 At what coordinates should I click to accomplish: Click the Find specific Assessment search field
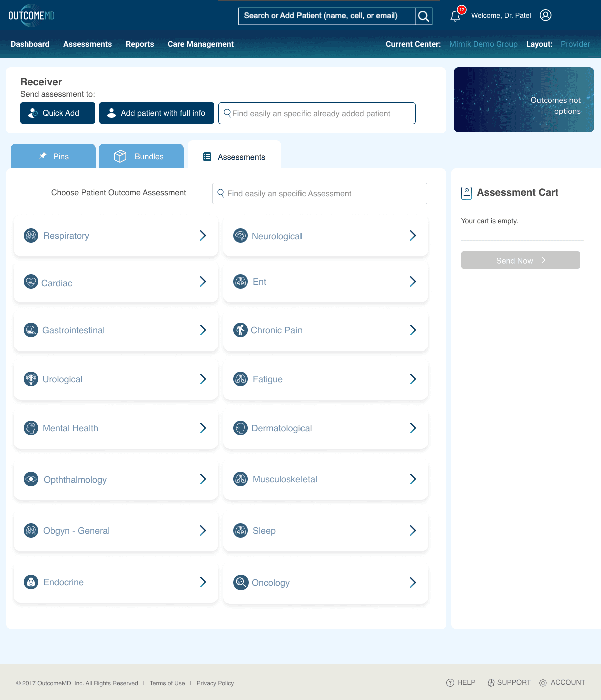coord(320,193)
